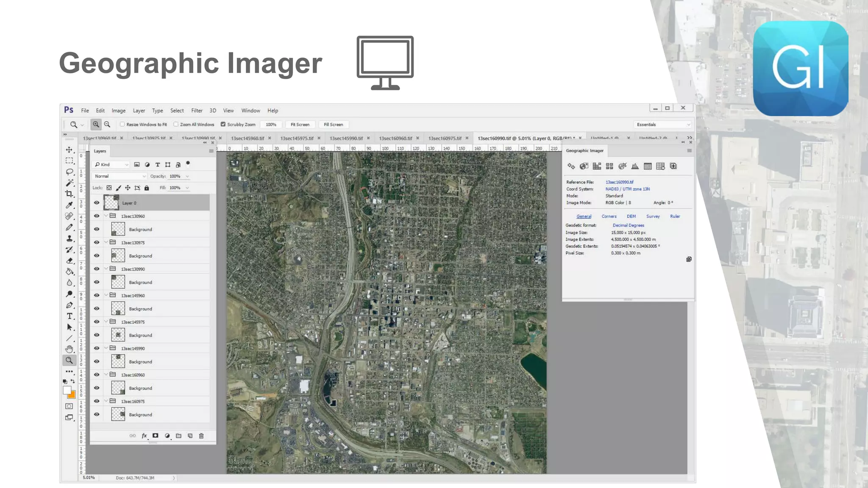The height and width of the screenshot is (488, 868).
Task: Click Zoom Out icon in options bar
Action: (x=107, y=125)
